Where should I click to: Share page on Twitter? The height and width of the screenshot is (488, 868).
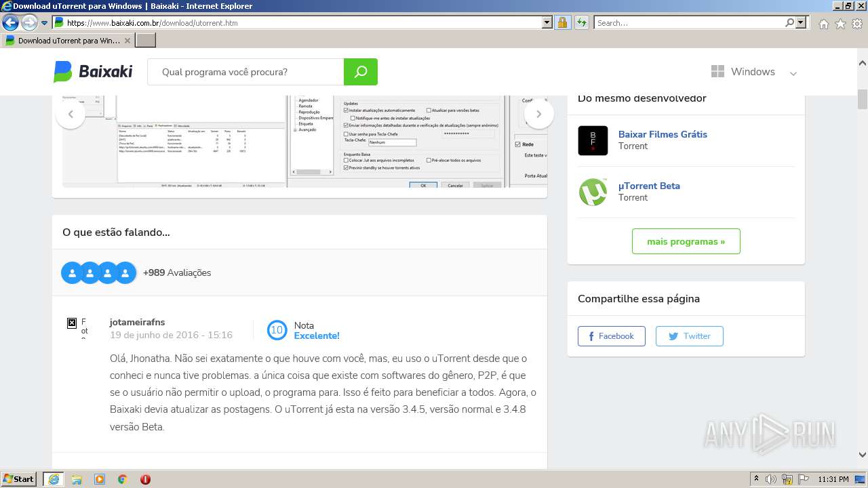[x=689, y=336]
